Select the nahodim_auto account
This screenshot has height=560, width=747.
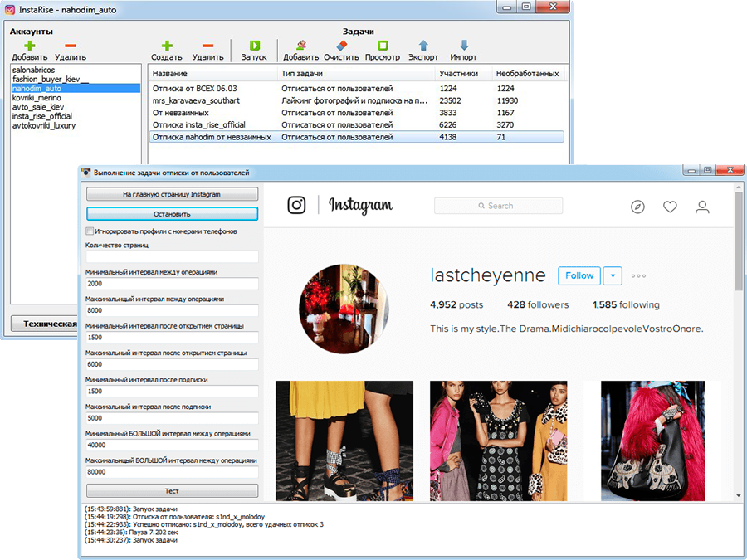(76, 89)
